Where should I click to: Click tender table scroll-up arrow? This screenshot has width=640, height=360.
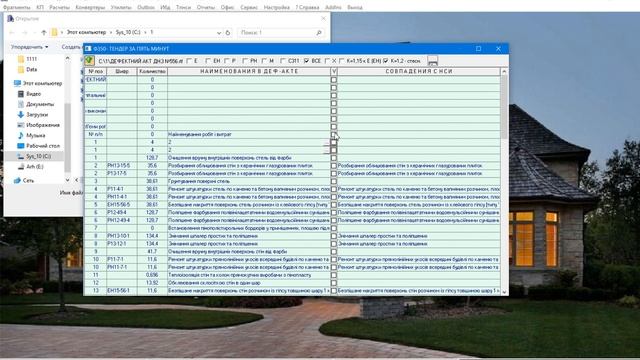(504, 71)
